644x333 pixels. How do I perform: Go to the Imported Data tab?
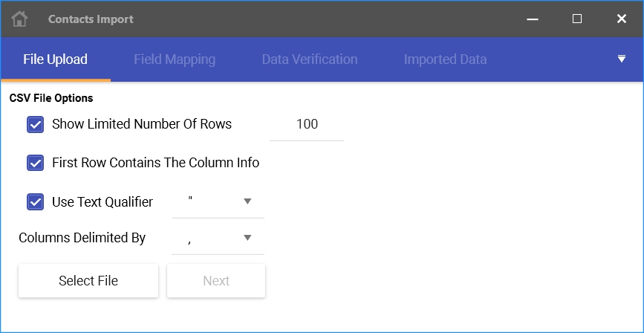(445, 59)
